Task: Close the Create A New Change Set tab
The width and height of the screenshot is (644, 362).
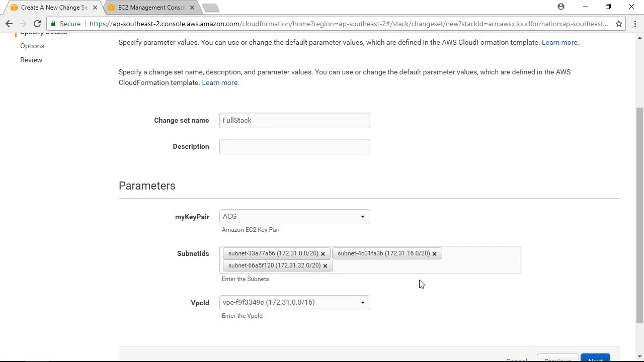Action: [95, 8]
